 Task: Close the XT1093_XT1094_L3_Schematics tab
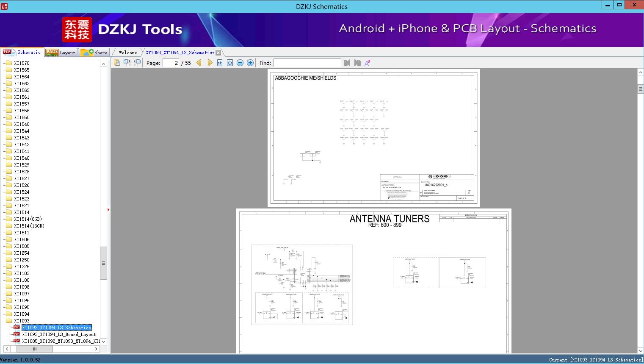point(218,53)
